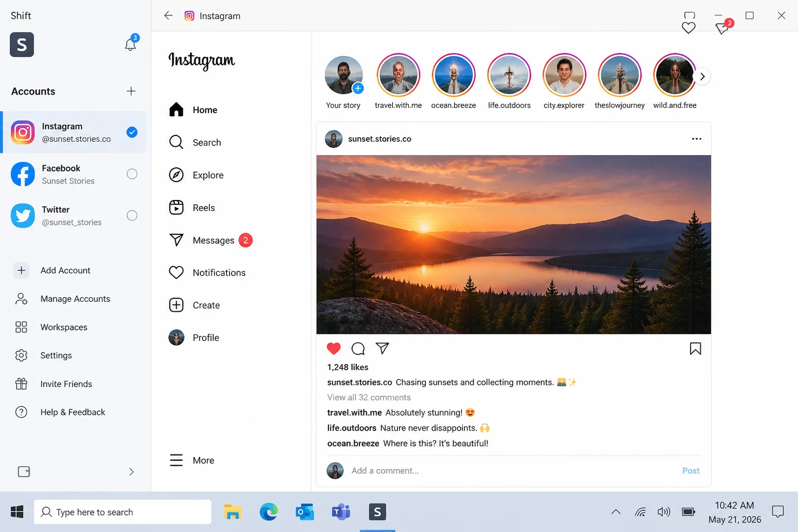This screenshot has width=798, height=532.
Task: Open commenter ocean.breeze profile link
Action: click(x=353, y=443)
